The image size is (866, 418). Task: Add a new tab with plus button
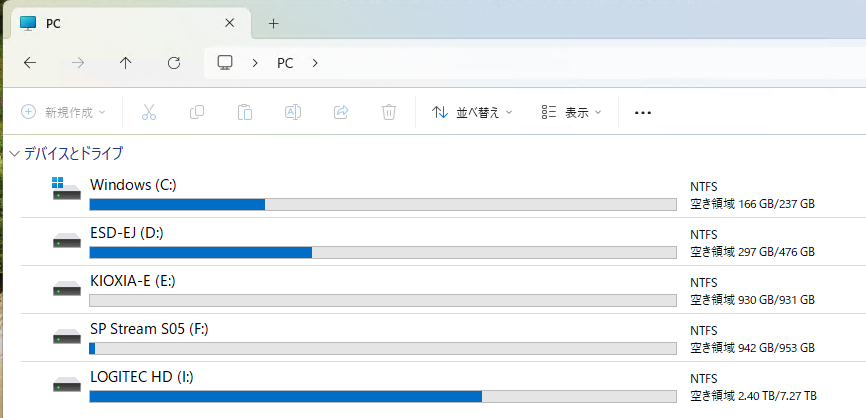coord(273,23)
